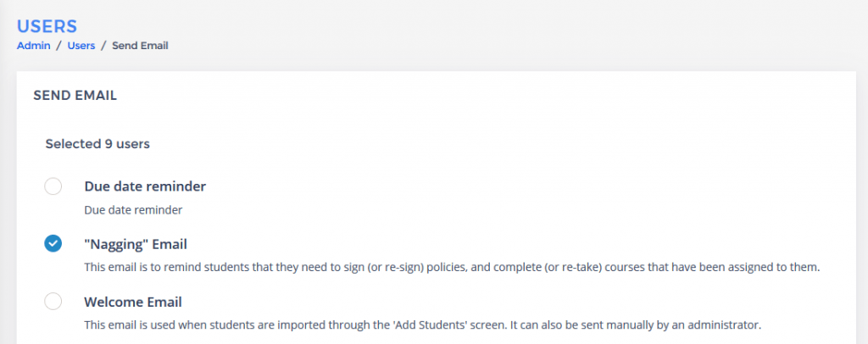
Task: Click the Welcome Email option title
Action: (133, 302)
